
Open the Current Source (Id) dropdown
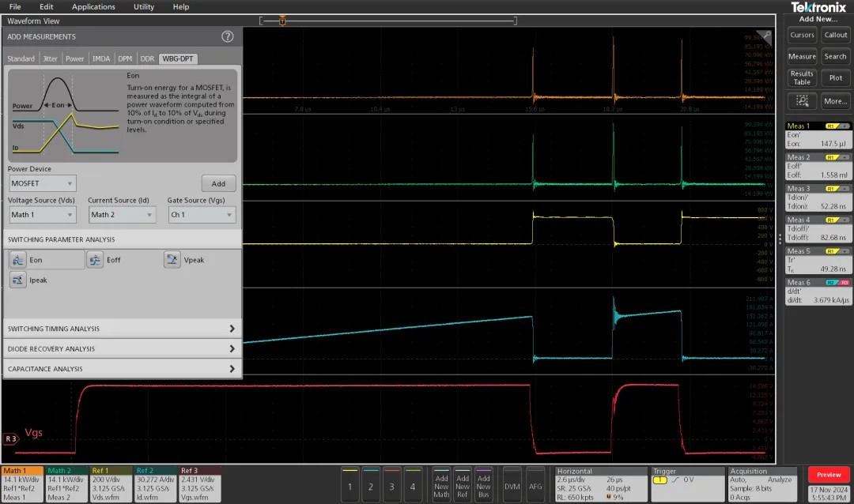pyautogui.click(x=122, y=215)
